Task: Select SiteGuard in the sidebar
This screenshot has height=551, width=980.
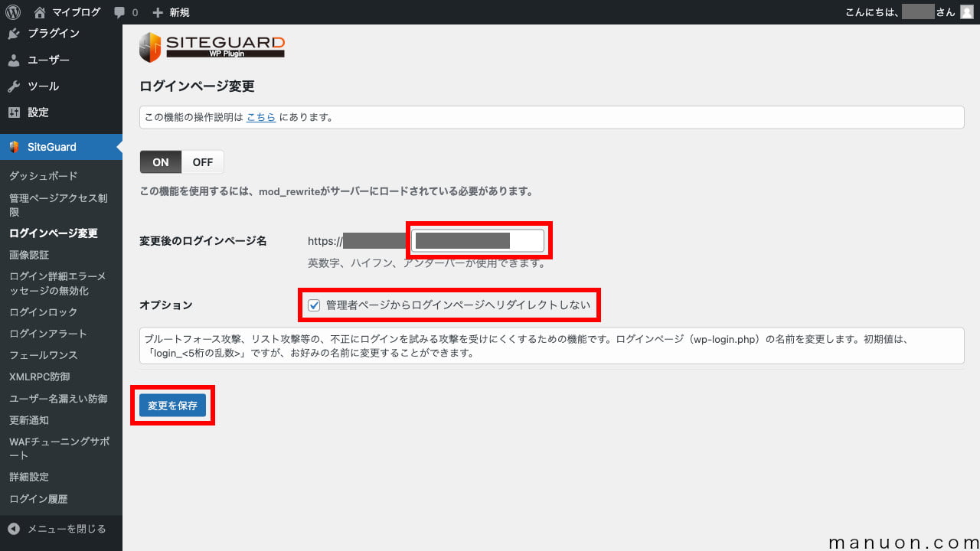Action: click(x=52, y=147)
